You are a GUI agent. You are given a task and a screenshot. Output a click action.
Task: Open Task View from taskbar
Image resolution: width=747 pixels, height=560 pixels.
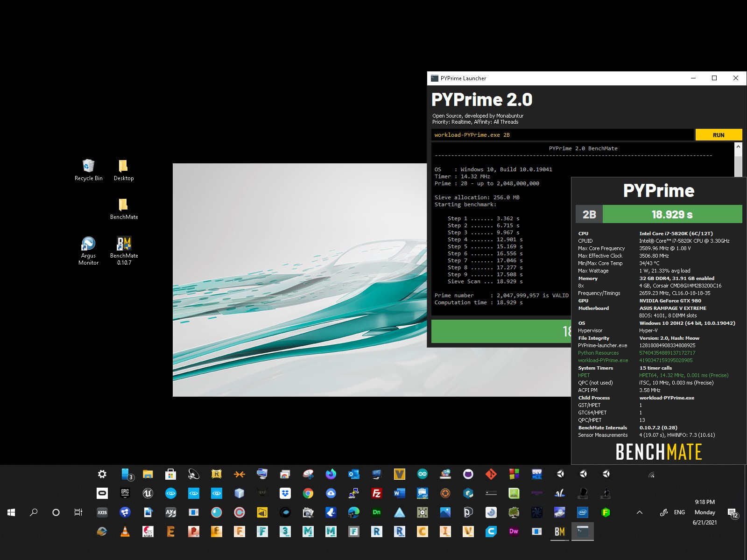coord(78,512)
